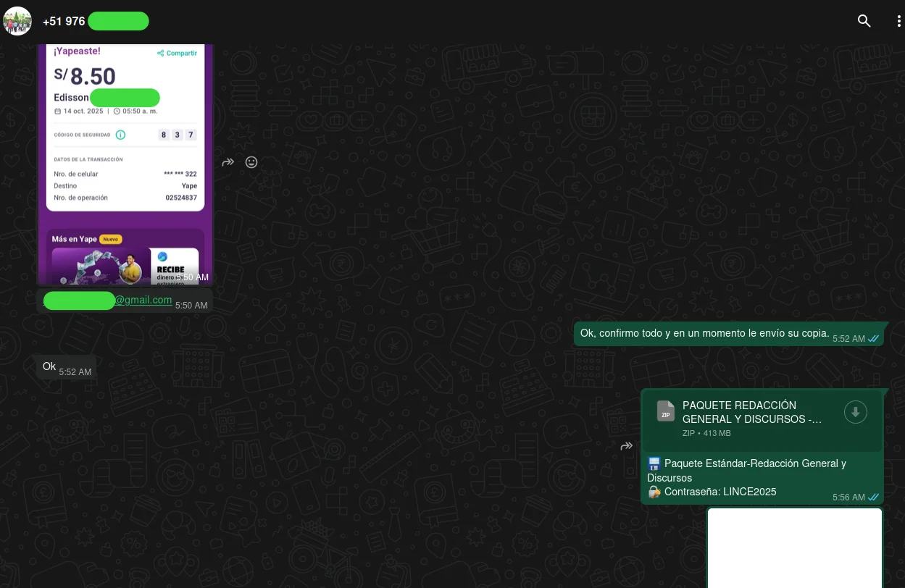Open the Yape payment receipt image
Image resolution: width=905 pixels, height=588 pixels.
[125, 159]
